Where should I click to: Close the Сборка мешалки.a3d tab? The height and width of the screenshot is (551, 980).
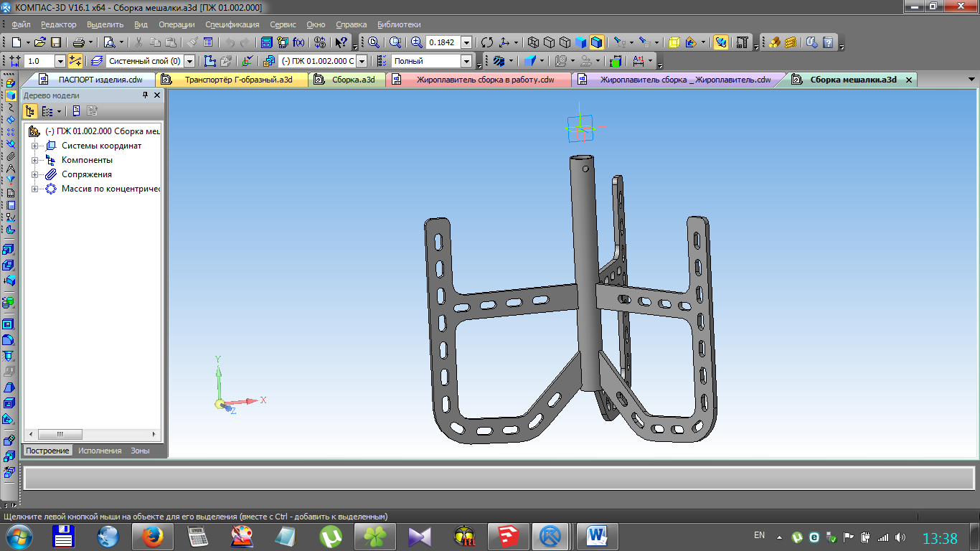(x=909, y=80)
